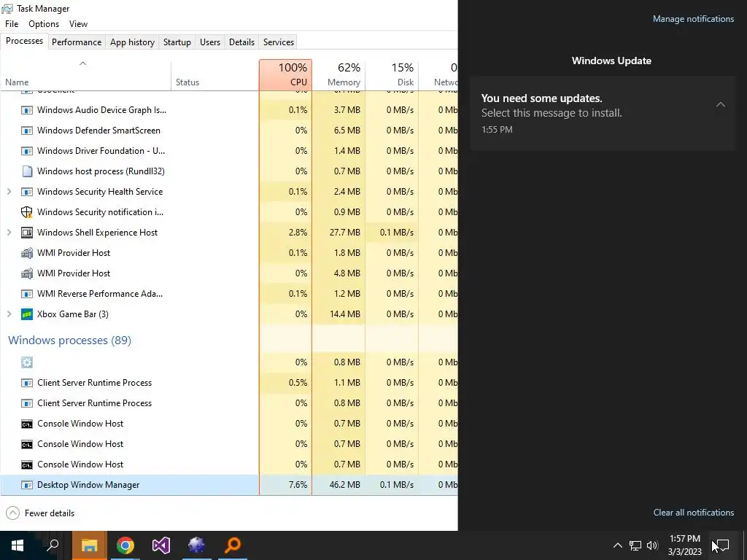
Task: Open taskbar search magnifier
Action: [x=53, y=545]
